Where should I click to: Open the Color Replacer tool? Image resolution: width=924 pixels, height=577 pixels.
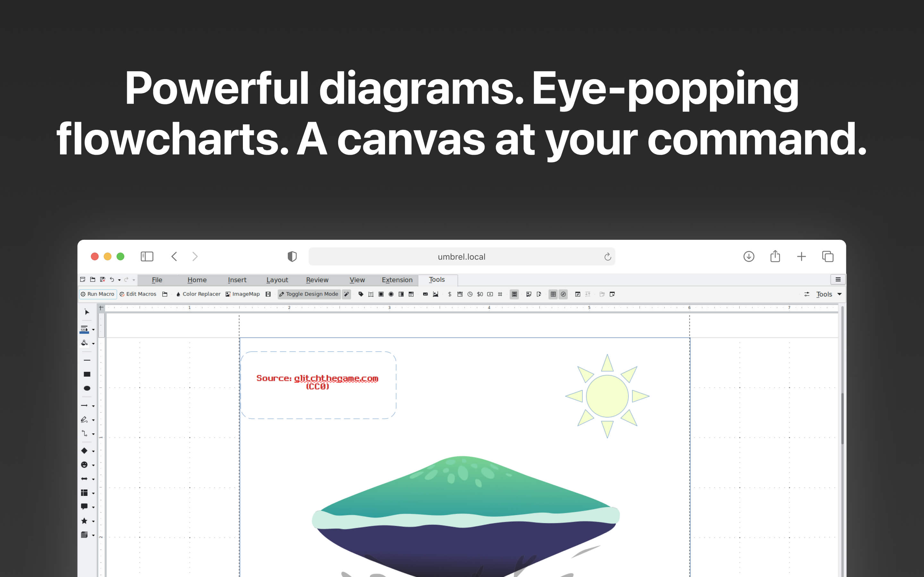pyautogui.click(x=198, y=294)
